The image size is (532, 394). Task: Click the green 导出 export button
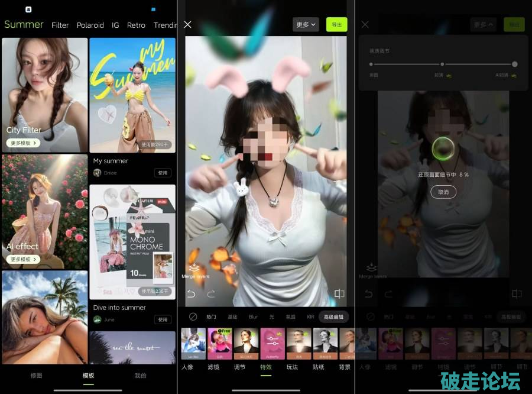(x=337, y=24)
